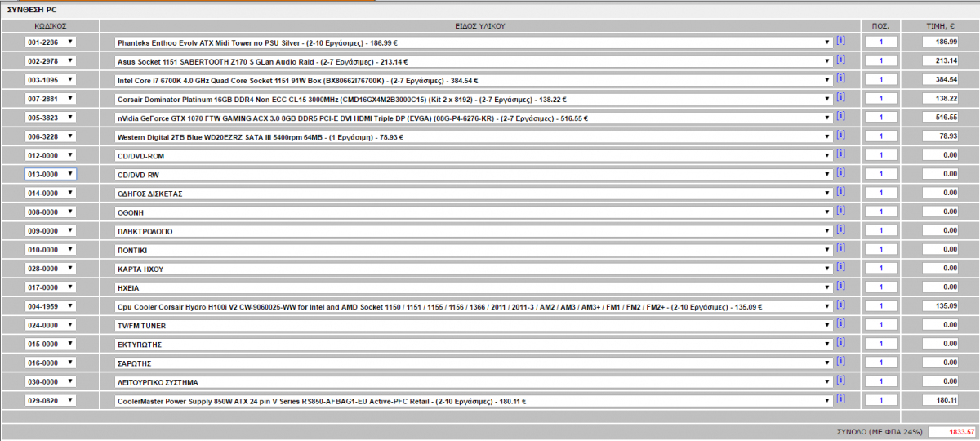980x441 pixels.
Task: Open info icon for ΠΛΗΚΤΡΟΛΟΓΙΟ row
Action: pos(840,229)
